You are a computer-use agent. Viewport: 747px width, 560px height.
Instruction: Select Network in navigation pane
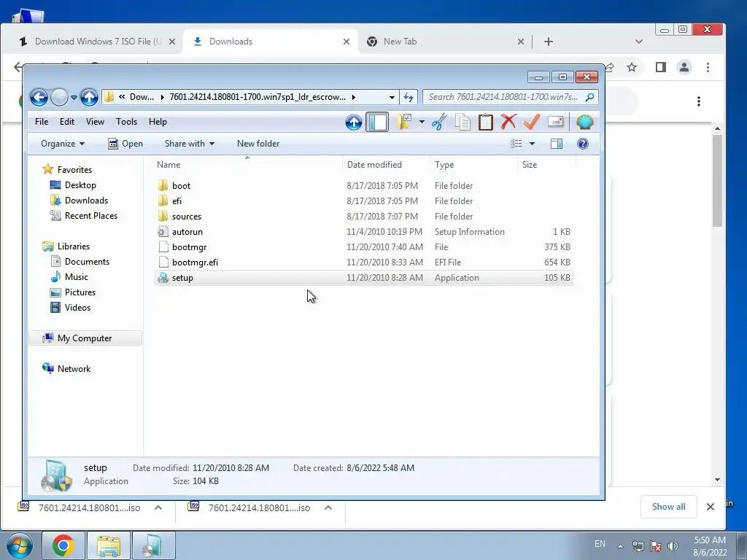click(x=66, y=368)
